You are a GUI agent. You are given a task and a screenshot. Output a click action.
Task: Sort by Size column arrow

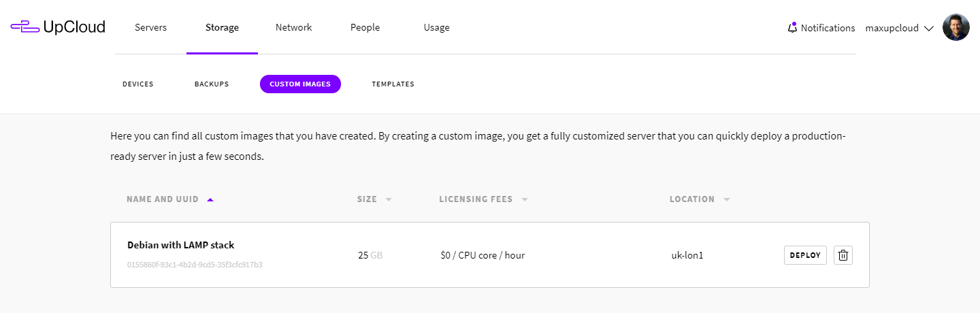(x=389, y=200)
